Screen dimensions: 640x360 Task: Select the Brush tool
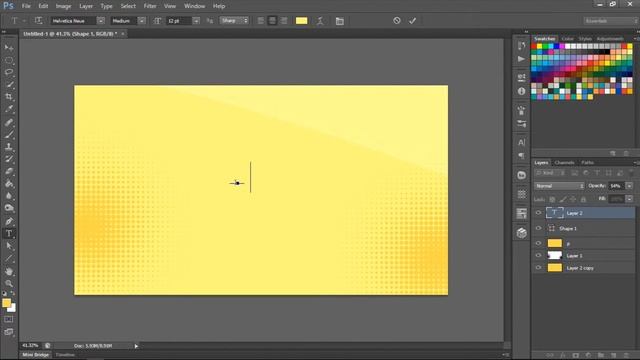pos(9,135)
